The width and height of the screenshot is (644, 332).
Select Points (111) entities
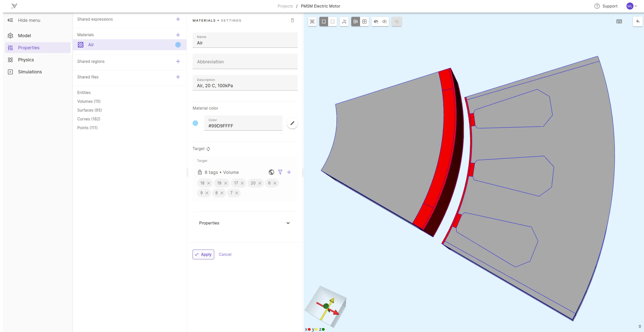pos(87,128)
